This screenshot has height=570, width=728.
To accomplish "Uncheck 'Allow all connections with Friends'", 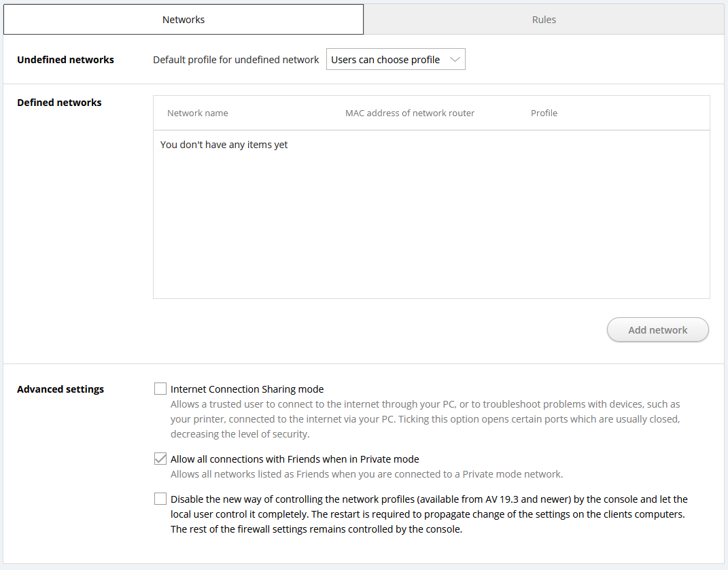I will (160, 458).
